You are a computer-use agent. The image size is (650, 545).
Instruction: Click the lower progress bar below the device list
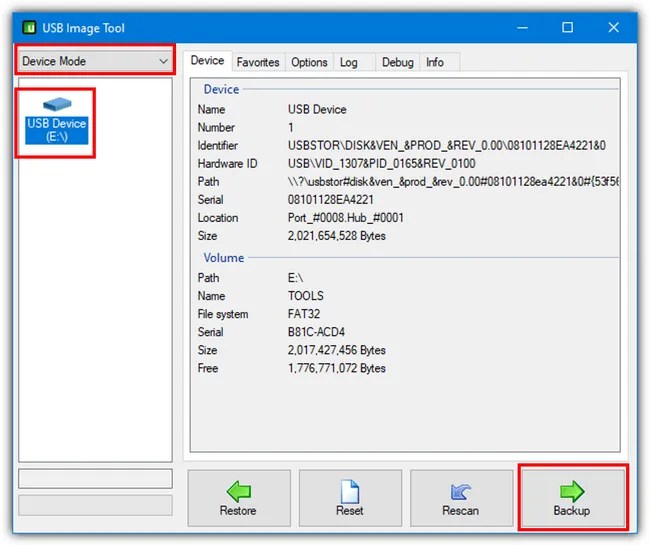coord(95,505)
